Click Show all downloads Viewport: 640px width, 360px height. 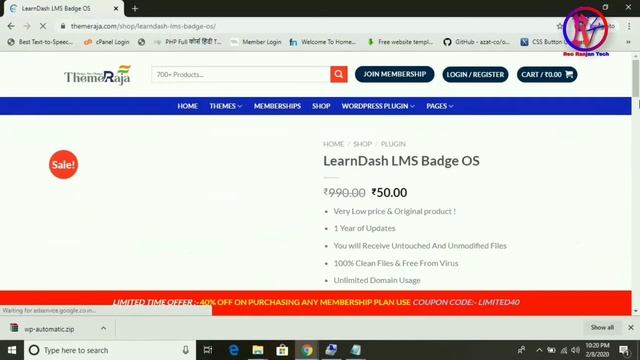[602, 327]
